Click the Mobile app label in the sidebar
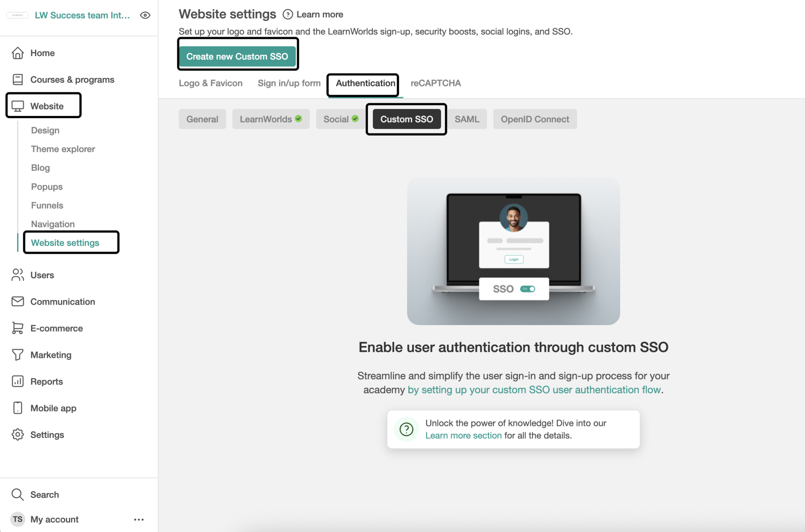The width and height of the screenshot is (805, 532). pos(53,408)
